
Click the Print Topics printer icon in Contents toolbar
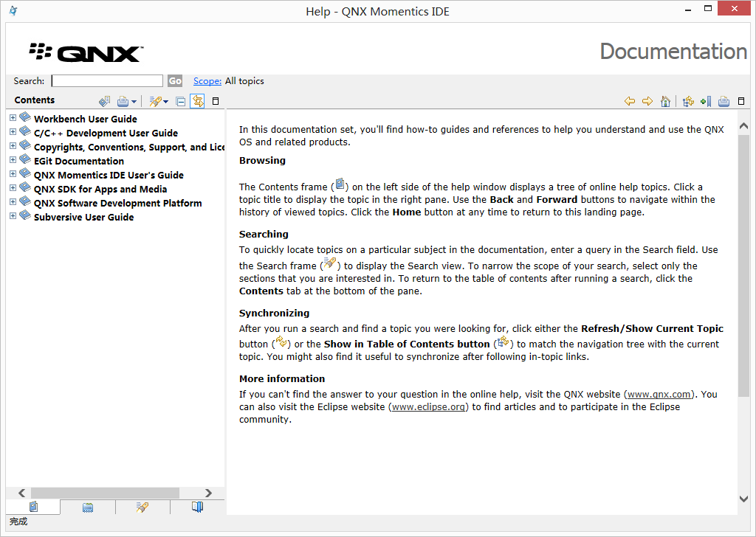[x=123, y=101]
